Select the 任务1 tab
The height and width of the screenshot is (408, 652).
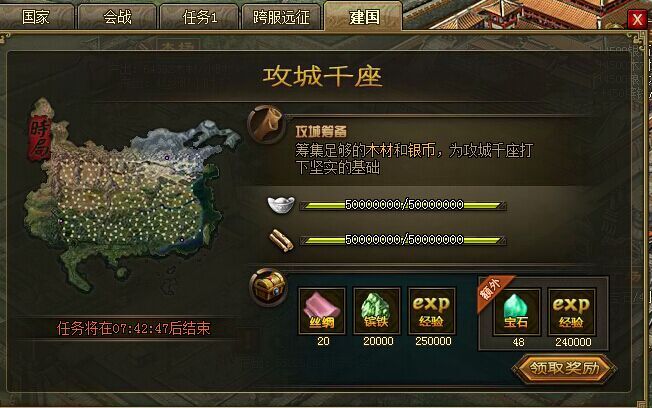[199, 17]
